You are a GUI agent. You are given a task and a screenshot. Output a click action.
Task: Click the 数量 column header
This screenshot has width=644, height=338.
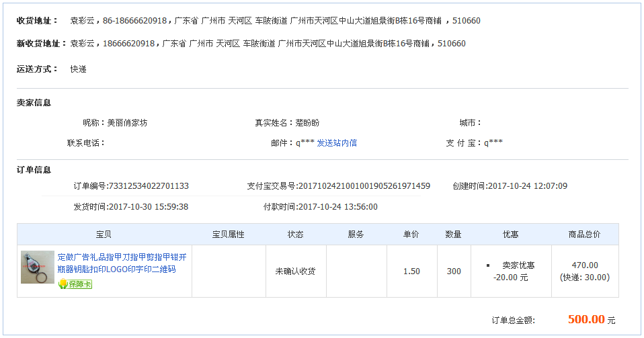454,235
